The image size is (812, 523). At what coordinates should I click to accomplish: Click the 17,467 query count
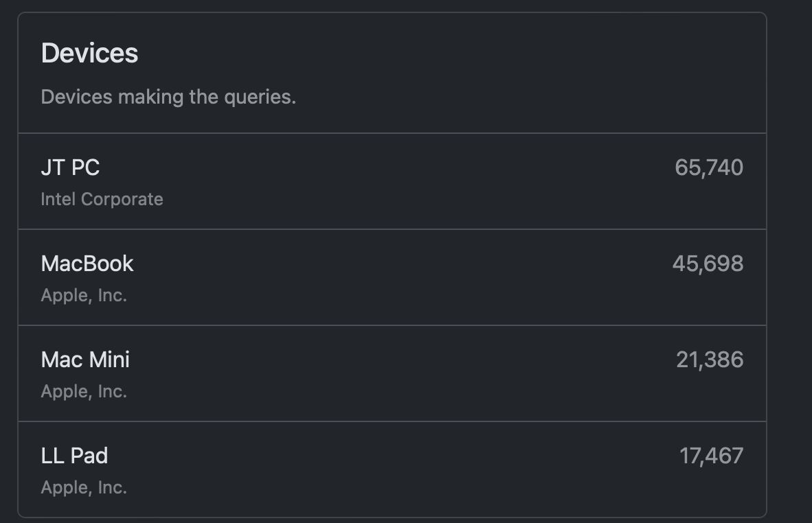[711, 456]
